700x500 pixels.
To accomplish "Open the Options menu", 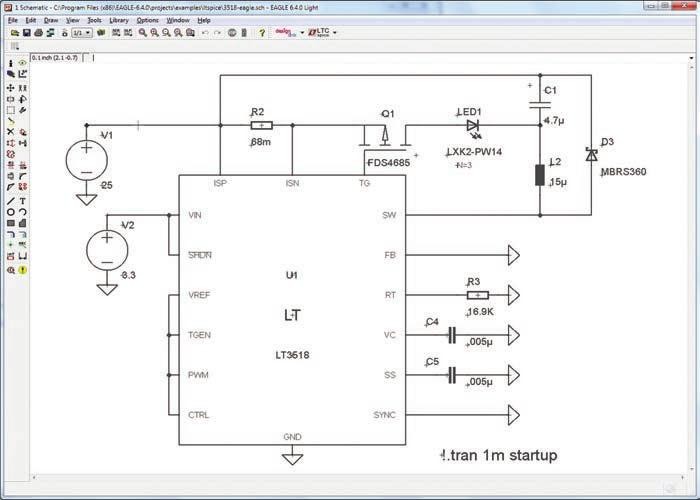I will point(147,20).
